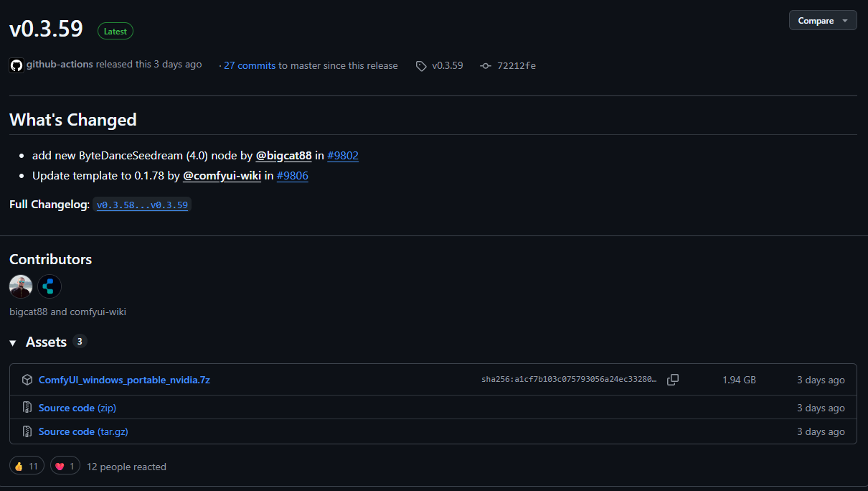Screen dimensions: 868x491
Task: Open commit 72212fe
Action: [516, 65]
